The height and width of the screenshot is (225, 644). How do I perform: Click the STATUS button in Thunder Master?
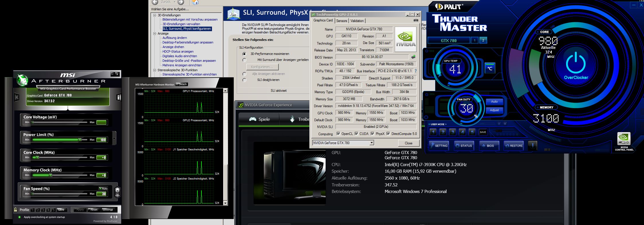(464, 146)
